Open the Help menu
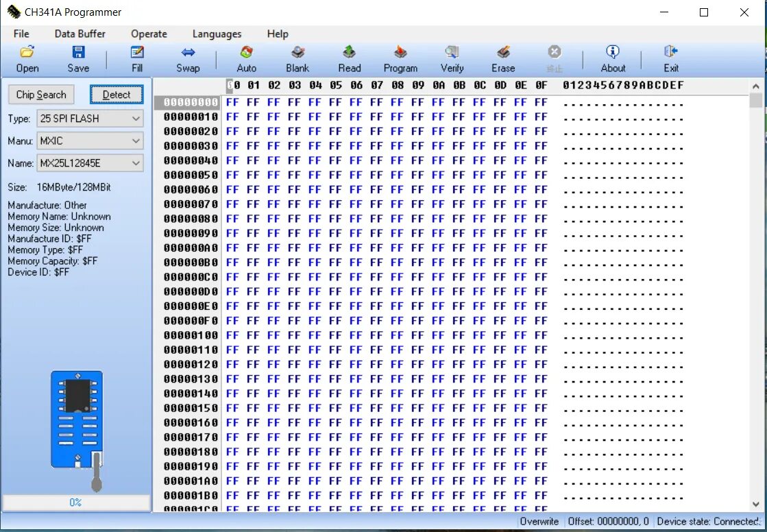This screenshot has width=767, height=532. pos(278,34)
